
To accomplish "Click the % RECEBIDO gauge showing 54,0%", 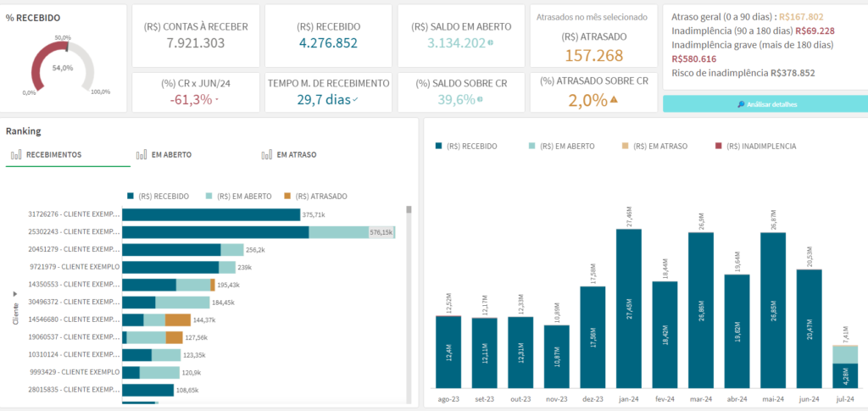I will click(x=61, y=68).
